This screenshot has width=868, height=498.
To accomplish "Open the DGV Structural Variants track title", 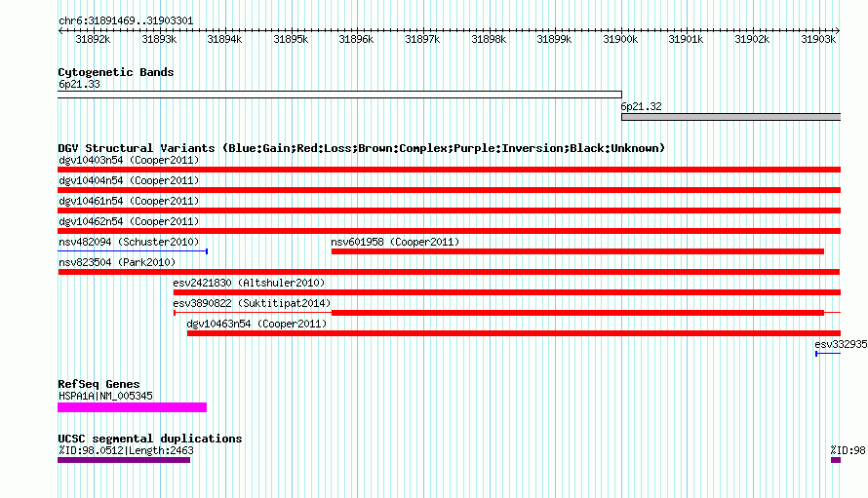I will (x=362, y=148).
